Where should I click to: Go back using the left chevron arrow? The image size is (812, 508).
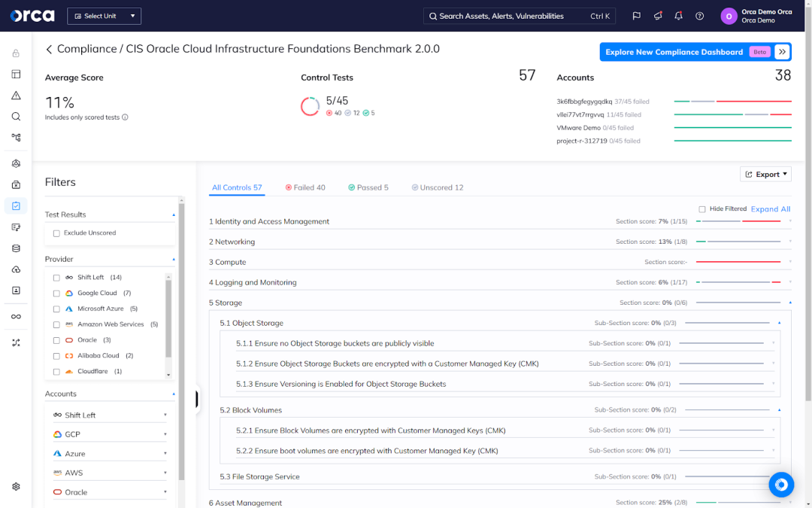49,49
